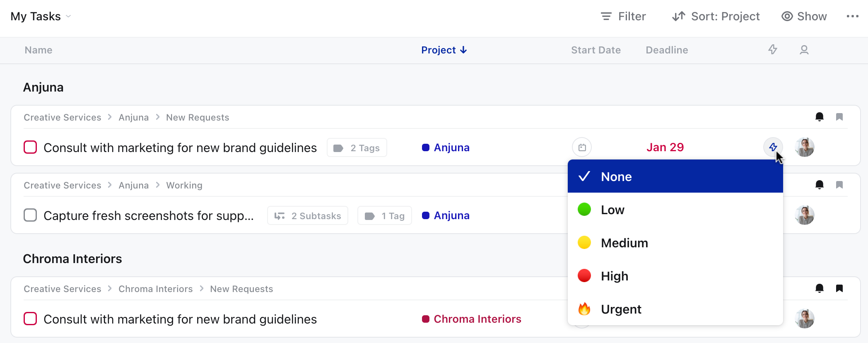Open Anjuna row Consult with marketing task title
Image resolution: width=868 pixels, height=343 pixels.
pos(180,148)
